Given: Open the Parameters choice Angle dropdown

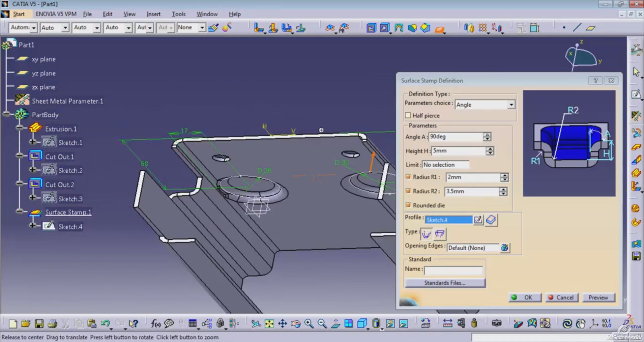Looking at the screenshot, I should [x=511, y=105].
